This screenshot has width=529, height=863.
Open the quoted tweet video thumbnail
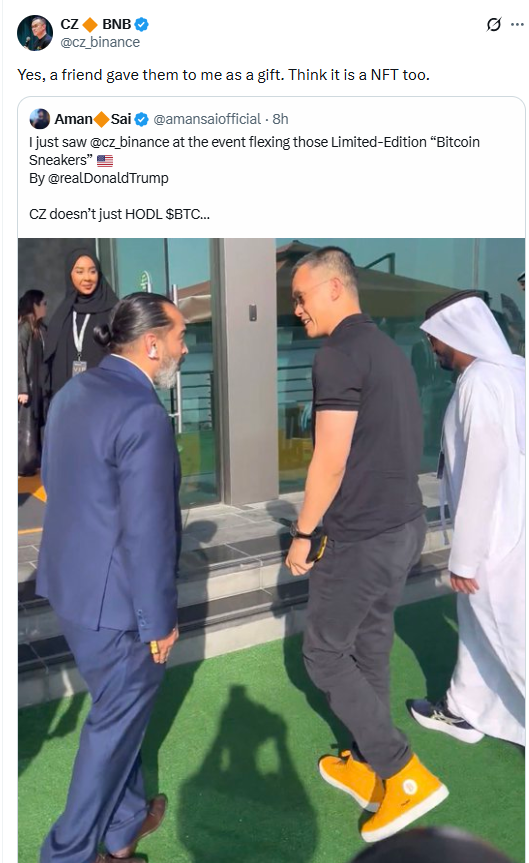coord(271,550)
